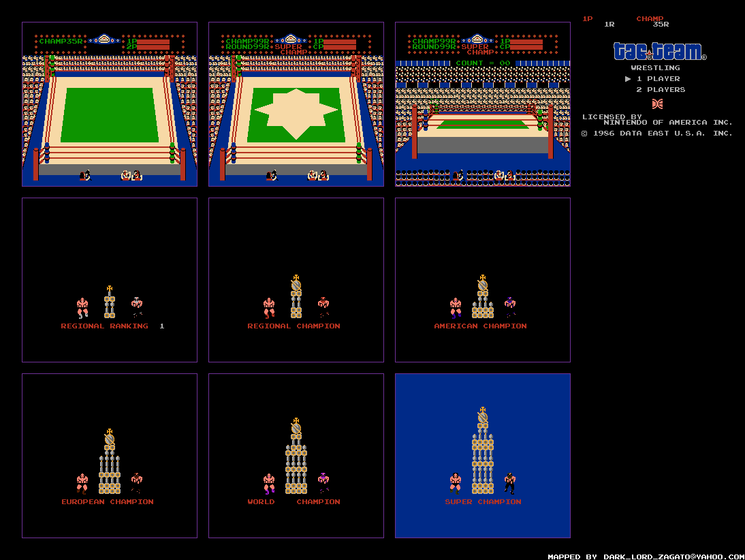Click the star shape on the green mat
745x560 pixels.
click(296, 113)
